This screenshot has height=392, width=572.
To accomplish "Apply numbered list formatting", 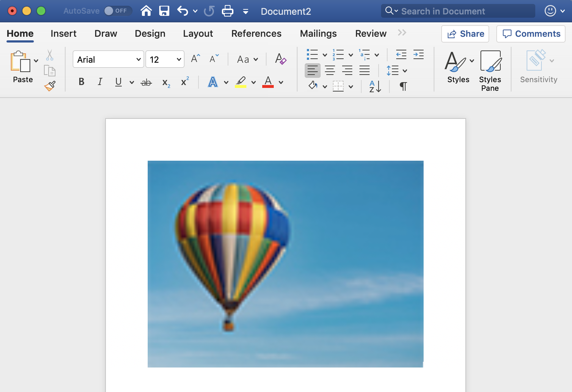I will (338, 55).
